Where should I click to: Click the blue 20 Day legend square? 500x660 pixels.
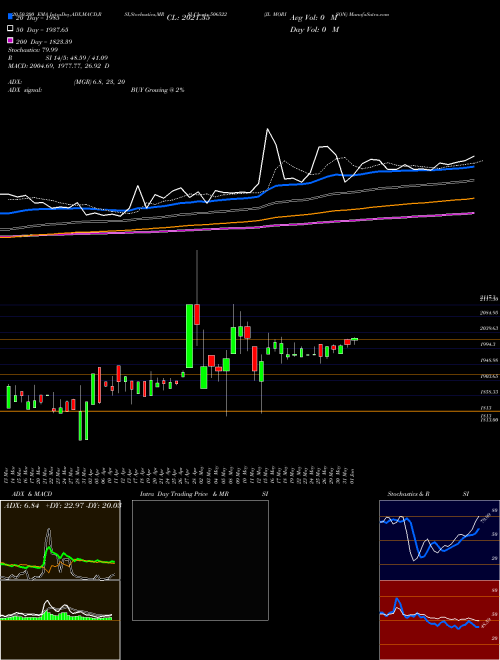[x=10, y=17]
